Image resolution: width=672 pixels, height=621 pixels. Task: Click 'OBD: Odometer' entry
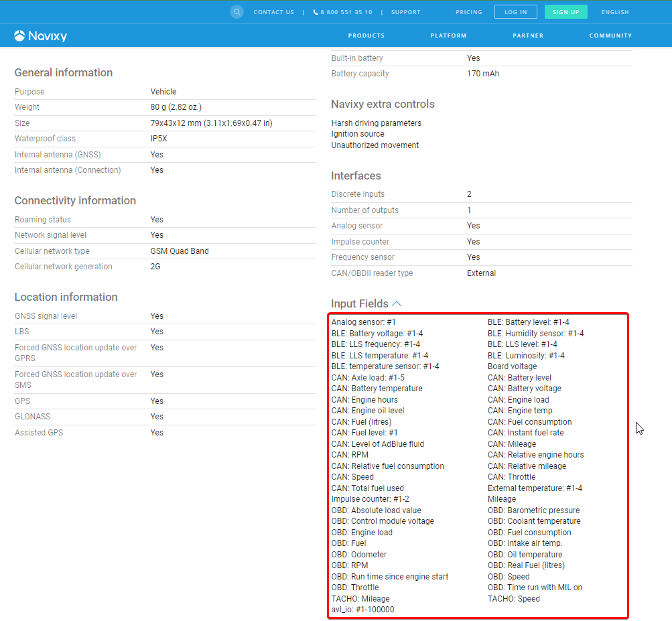point(358,555)
